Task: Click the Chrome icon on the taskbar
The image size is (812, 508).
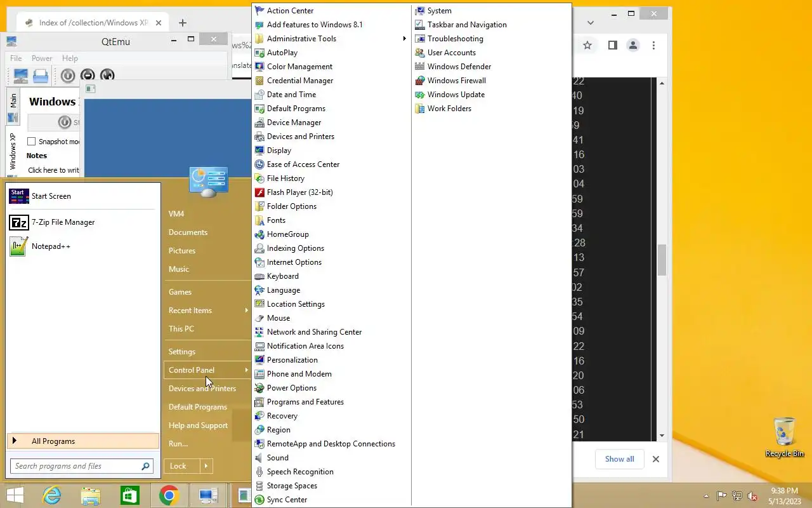Action: pos(169,495)
